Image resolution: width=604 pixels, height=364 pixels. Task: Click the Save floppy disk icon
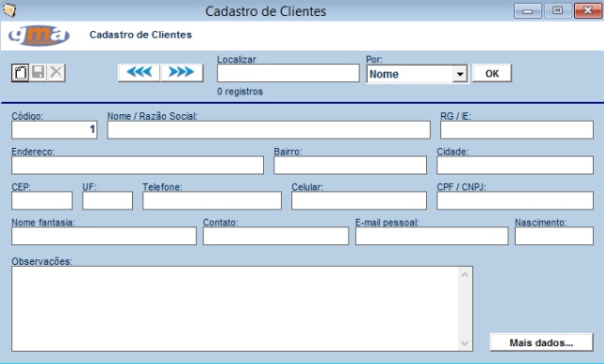coord(38,72)
